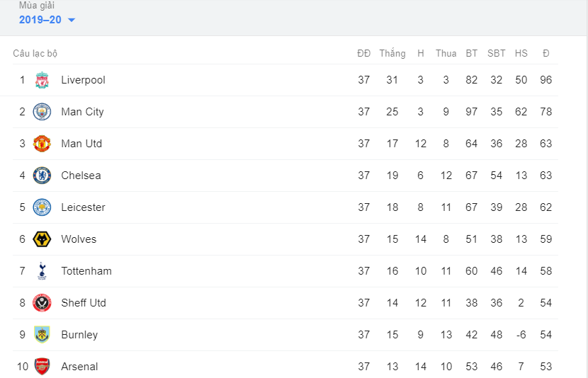Click the Man Utd club crest
Image resolution: width=588 pixels, height=378 pixels.
(42, 144)
